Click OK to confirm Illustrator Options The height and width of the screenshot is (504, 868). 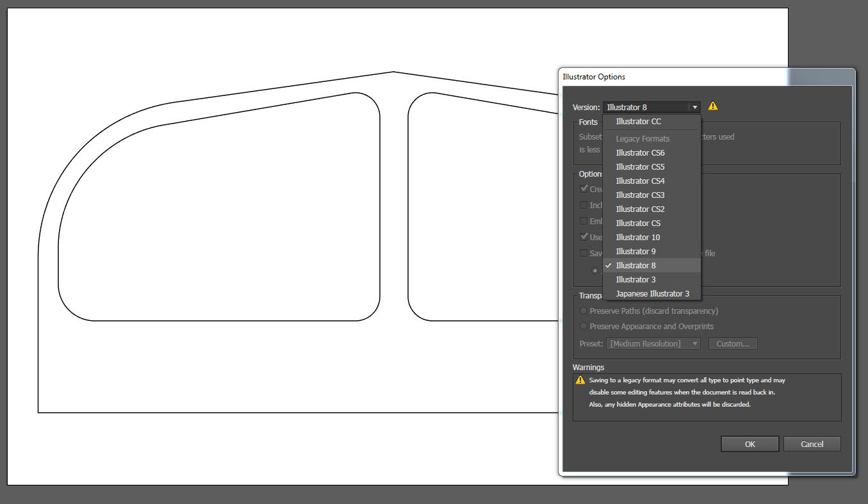click(749, 444)
